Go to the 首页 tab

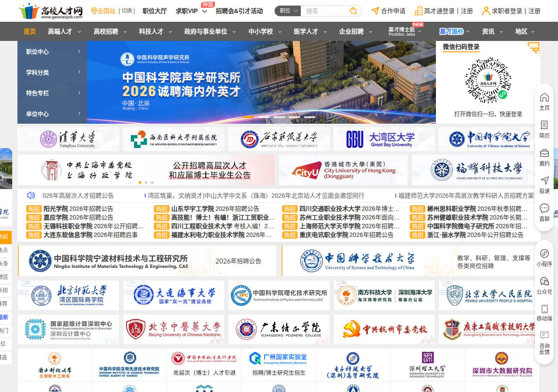click(x=30, y=31)
